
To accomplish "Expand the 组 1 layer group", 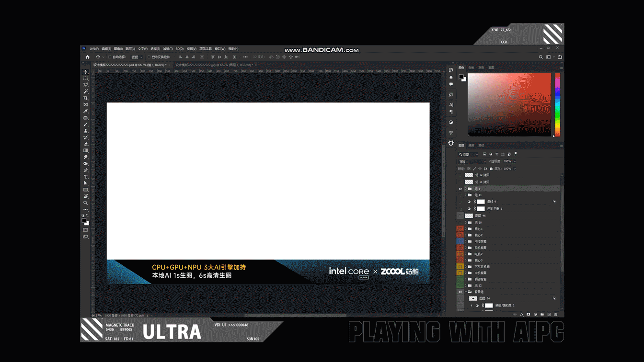I will coord(466,189).
